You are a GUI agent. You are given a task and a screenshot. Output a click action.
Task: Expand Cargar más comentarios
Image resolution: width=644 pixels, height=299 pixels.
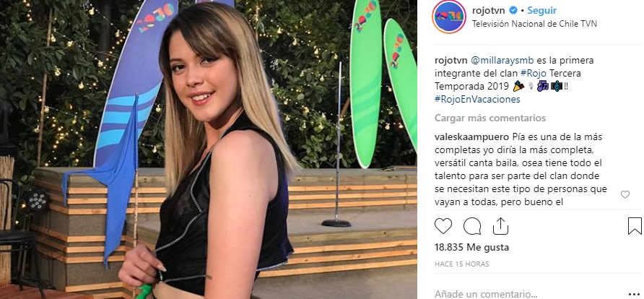490,118
